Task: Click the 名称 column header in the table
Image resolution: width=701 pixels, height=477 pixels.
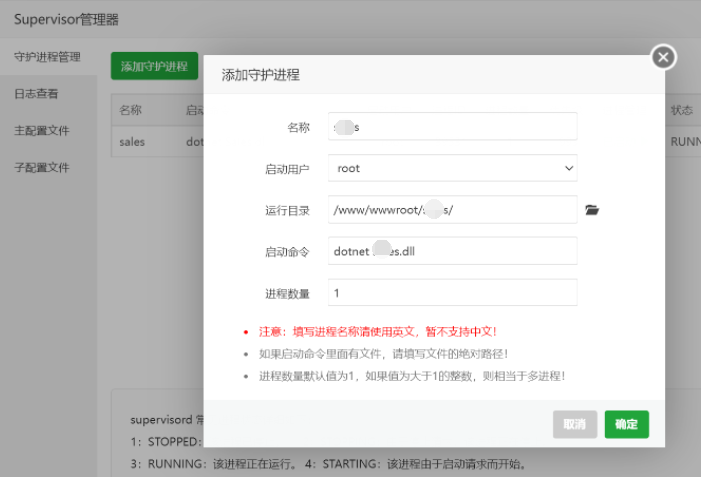Action: point(131,110)
